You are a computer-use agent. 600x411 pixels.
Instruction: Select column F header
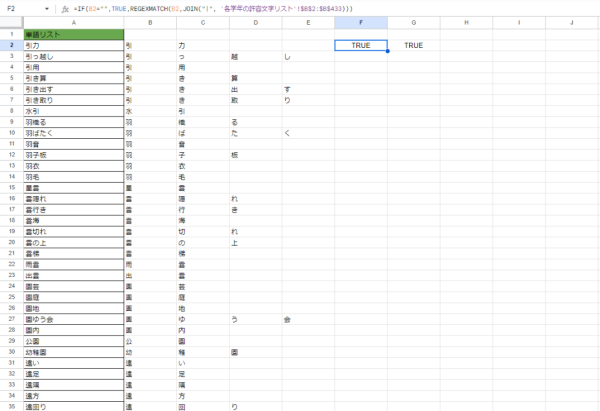(360, 22)
